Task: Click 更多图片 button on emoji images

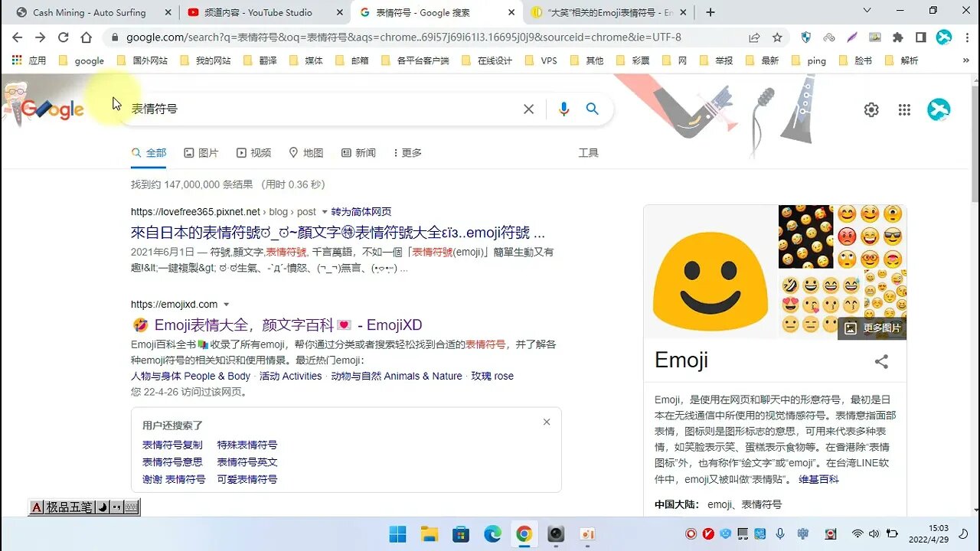Action: pyautogui.click(x=873, y=328)
